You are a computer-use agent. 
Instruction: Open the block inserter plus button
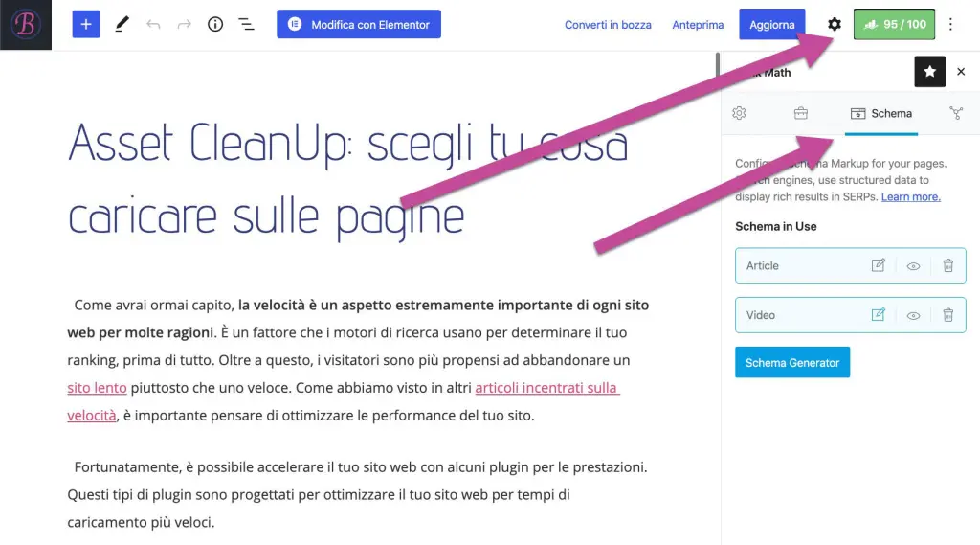click(x=86, y=24)
